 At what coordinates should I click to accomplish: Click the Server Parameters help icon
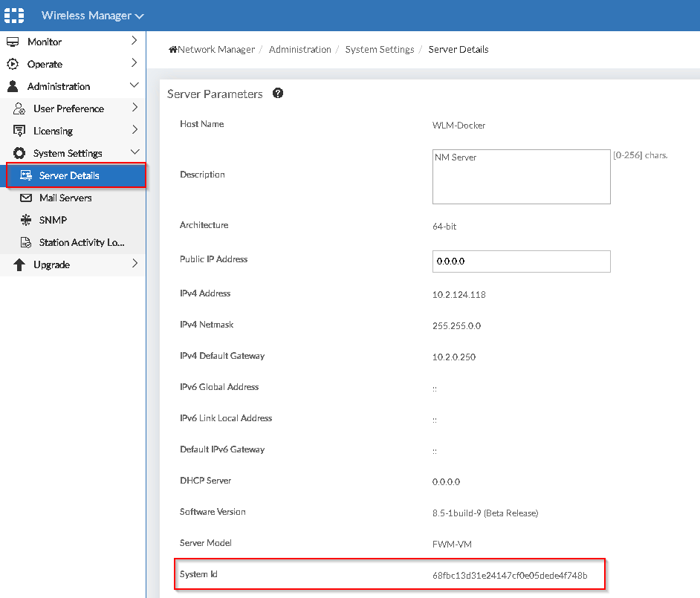[x=278, y=94]
